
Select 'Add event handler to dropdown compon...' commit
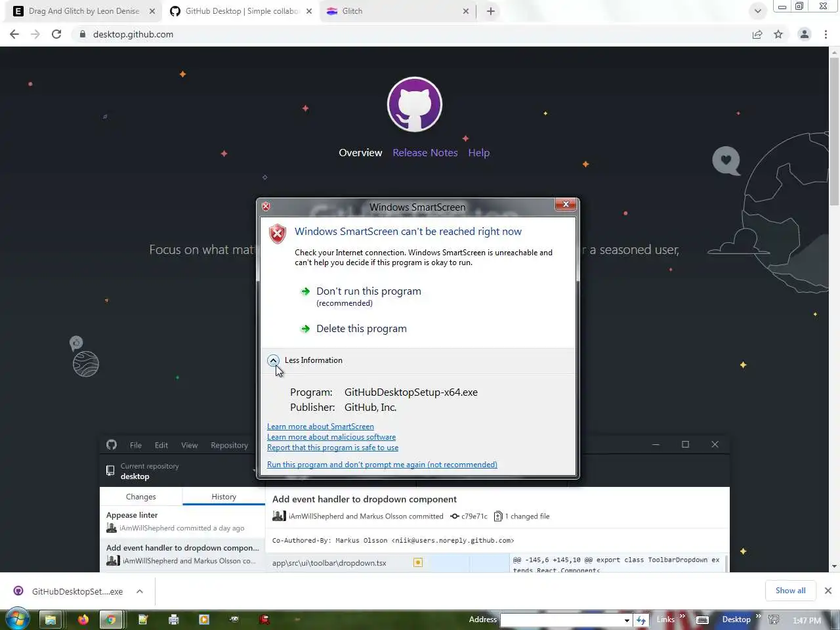pos(182,554)
